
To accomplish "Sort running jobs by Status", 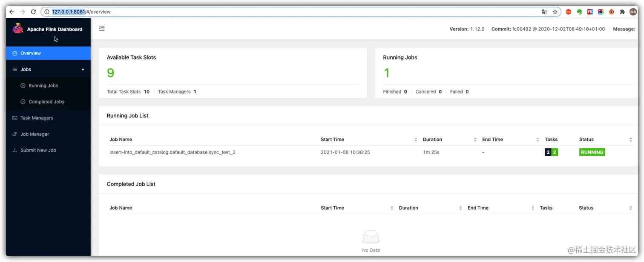I will [631, 140].
